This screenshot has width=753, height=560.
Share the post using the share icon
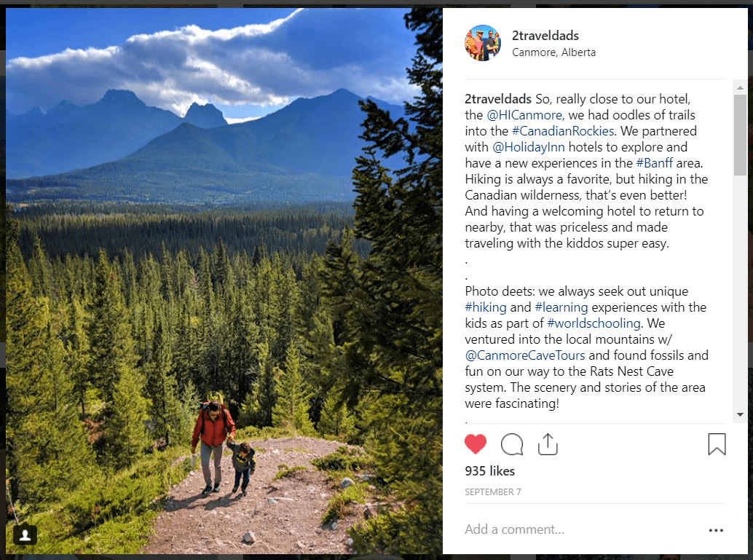[548, 443]
